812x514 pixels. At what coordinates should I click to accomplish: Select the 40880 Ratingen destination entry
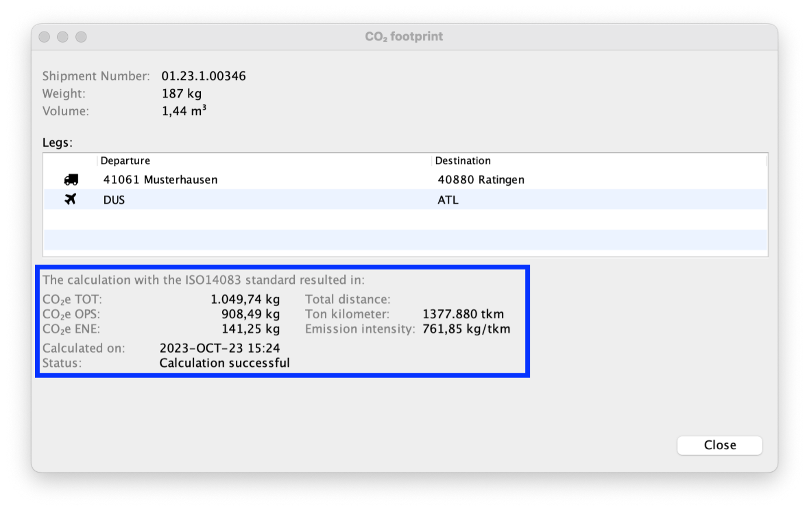(x=480, y=179)
